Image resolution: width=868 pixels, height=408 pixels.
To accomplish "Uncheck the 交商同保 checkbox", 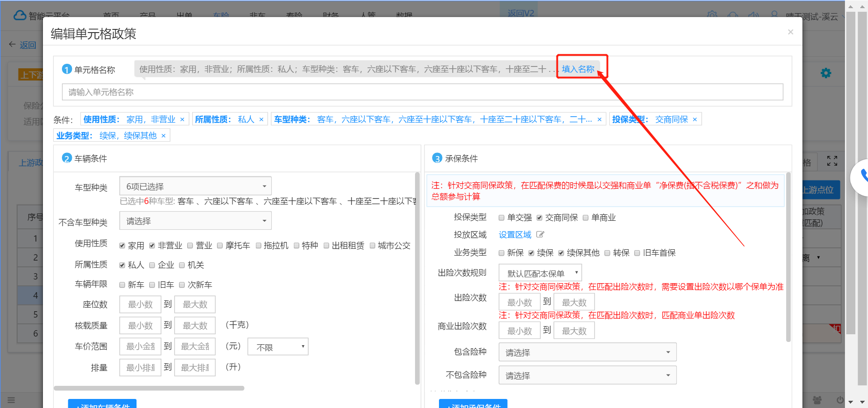I will pyautogui.click(x=539, y=218).
